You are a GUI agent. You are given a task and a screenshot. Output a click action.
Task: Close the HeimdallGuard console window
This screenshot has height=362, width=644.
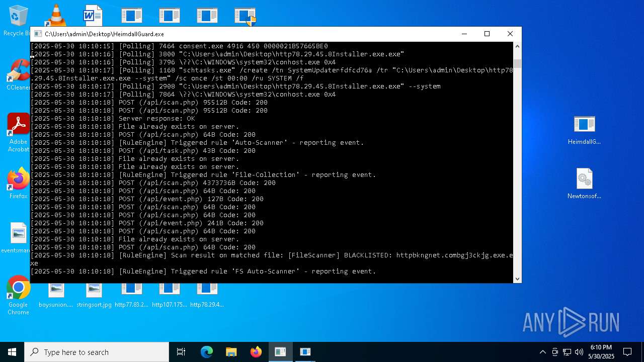click(510, 34)
